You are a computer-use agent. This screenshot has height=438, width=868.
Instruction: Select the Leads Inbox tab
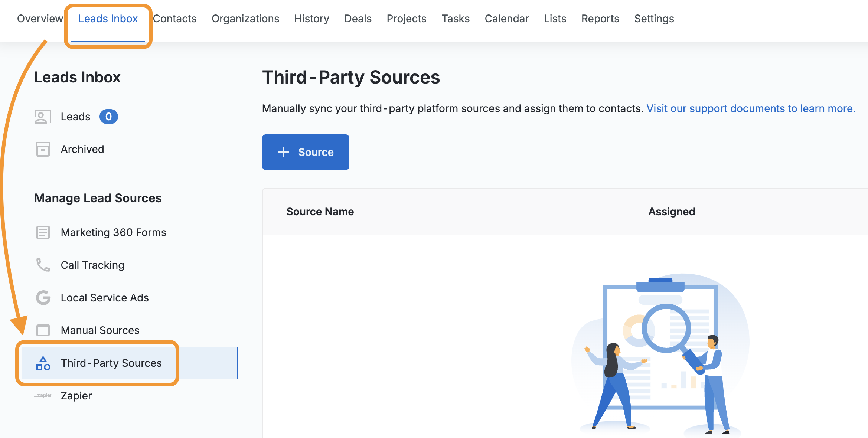tap(108, 19)
